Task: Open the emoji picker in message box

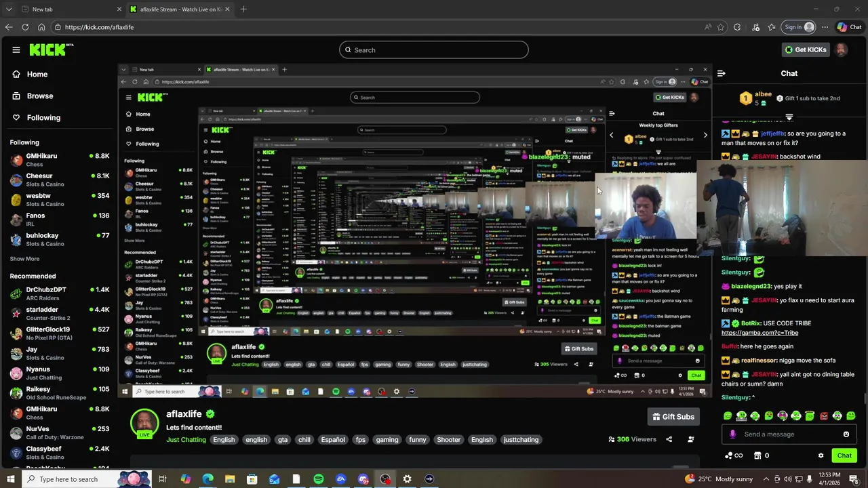Action: (846, 434)
